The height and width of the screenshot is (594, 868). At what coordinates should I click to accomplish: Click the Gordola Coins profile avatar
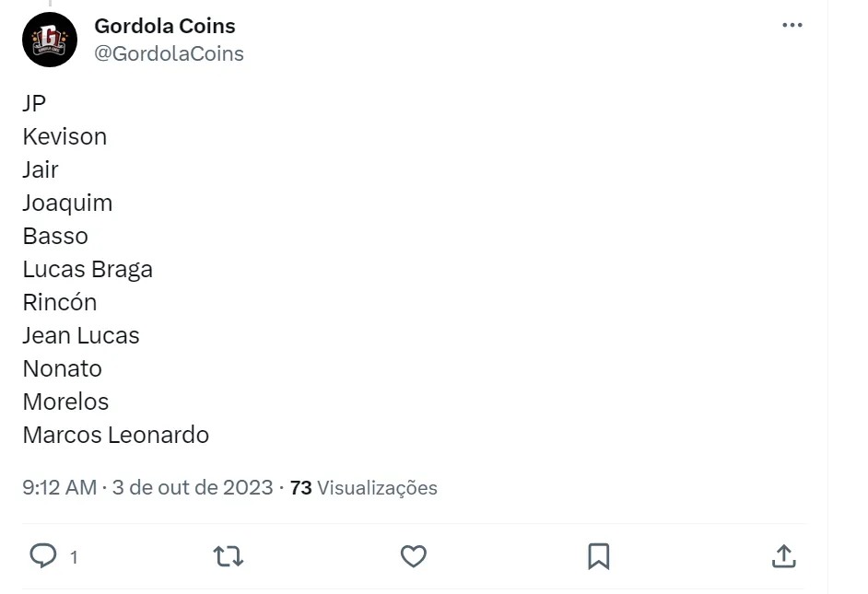[x=50, y=40]
